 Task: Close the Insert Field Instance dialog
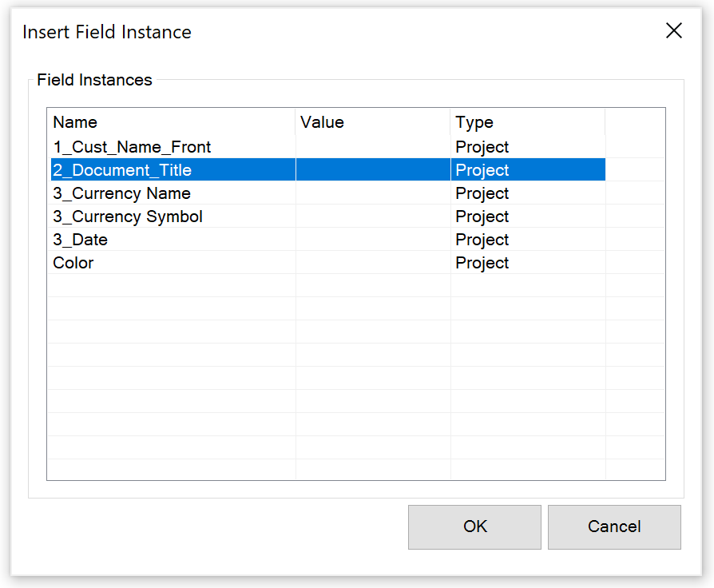673,31
